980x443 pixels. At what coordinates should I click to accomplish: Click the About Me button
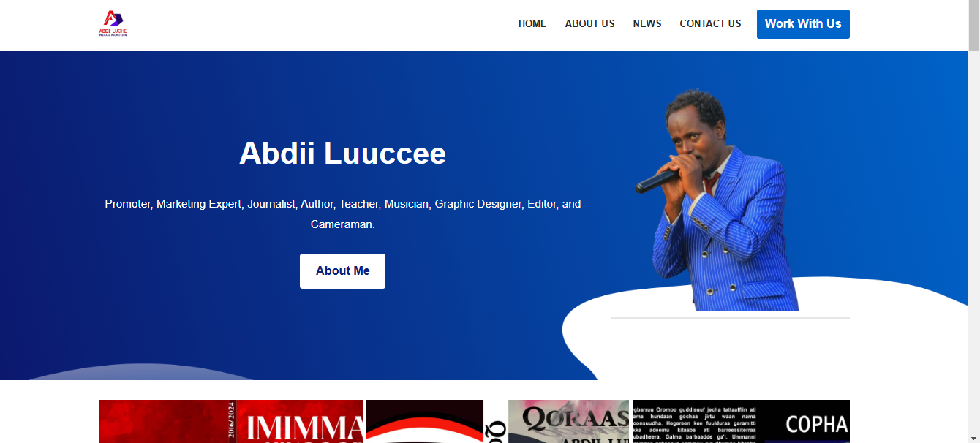pos(342,271)
